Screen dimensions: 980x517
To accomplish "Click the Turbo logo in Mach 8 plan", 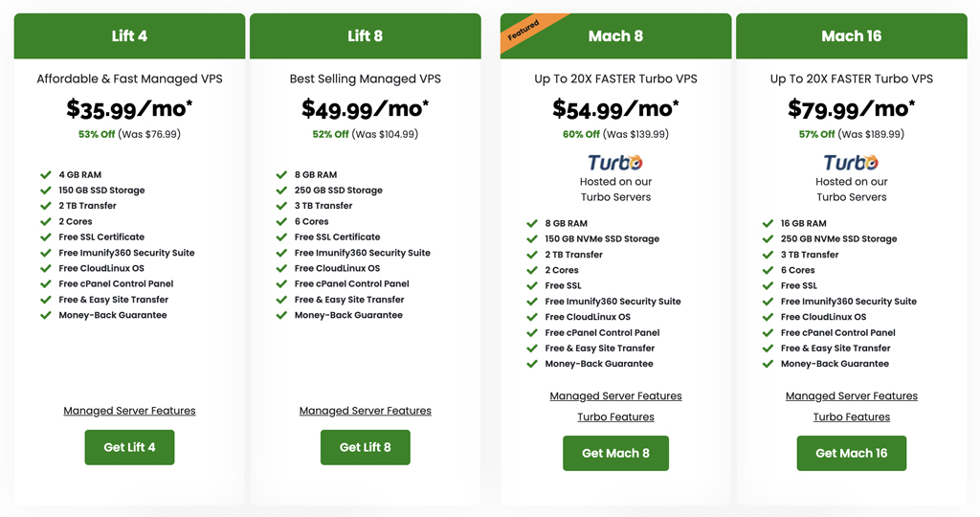I will tap(615, 163).
